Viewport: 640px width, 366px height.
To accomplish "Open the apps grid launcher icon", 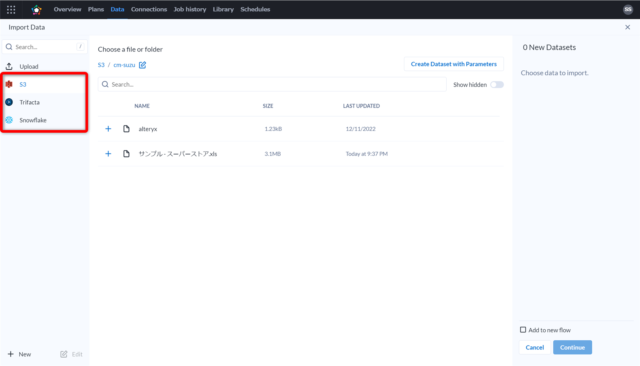I will (x=11, y=9).
